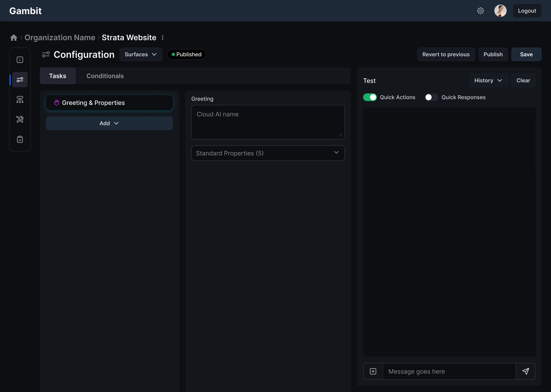Switch to the Tasks tab
This screenshot has width=551, height=392.
tap(58, 76)
